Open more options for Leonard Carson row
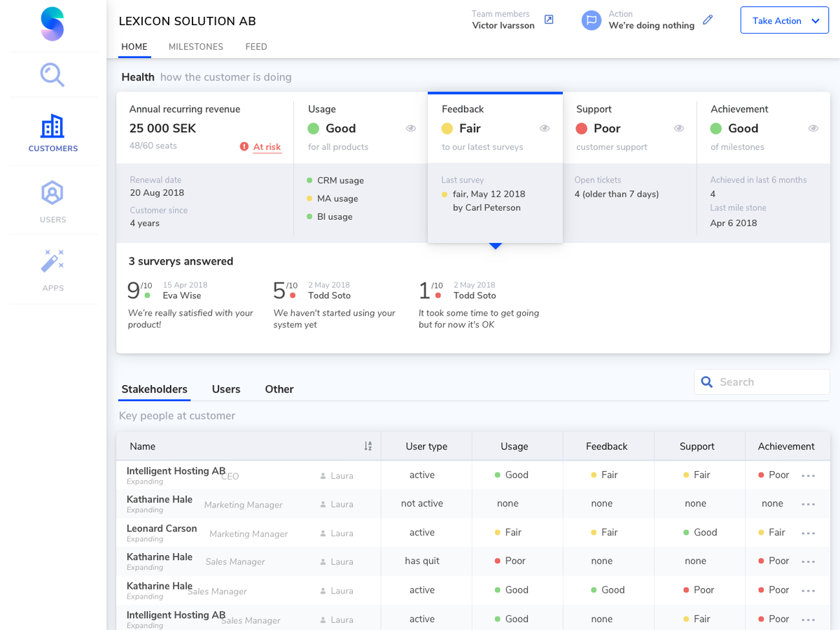The width and height of the screenshot is (840, 630). point(808,533)
